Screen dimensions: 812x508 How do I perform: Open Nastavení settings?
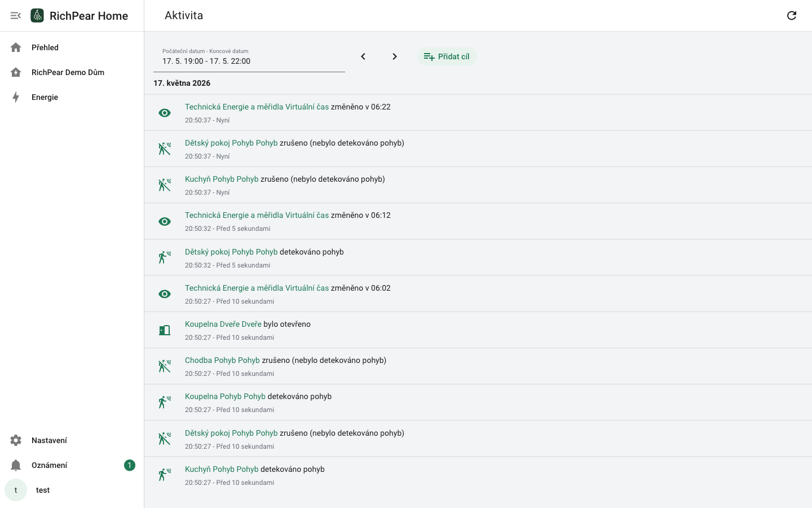point(72,440)
